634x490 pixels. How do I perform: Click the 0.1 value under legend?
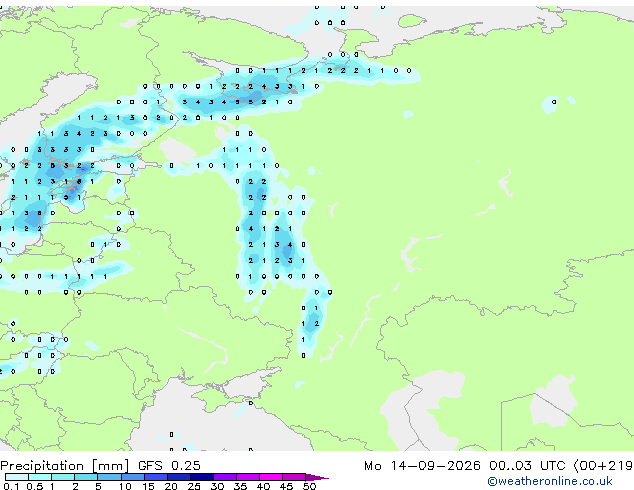coord(11,486)
